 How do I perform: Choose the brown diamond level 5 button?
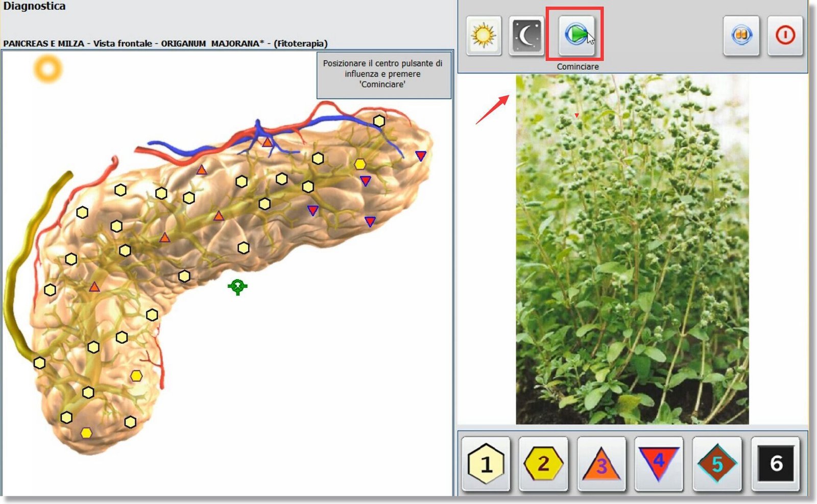click(x=717, y=463)
